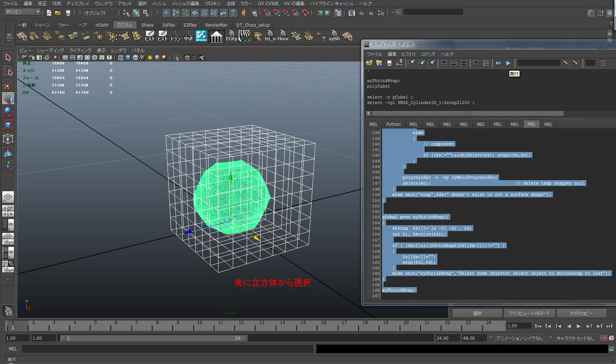Open the コマンド menu in the Script Editor

click(x=427, y=54)
